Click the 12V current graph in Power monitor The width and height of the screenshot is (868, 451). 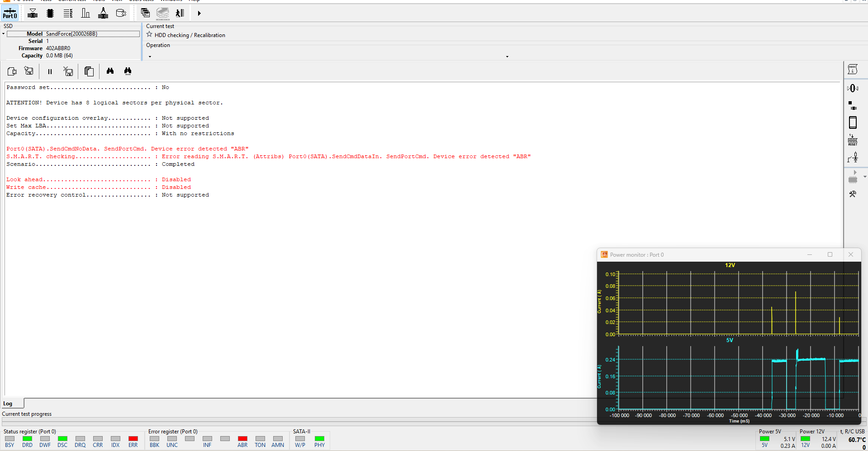pyautogui.click(x=738, y=303)
